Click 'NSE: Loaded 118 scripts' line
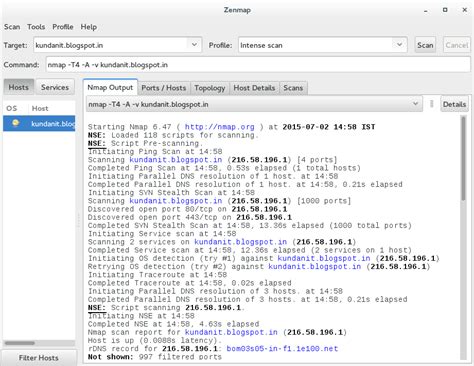 [x=173, y=135]
